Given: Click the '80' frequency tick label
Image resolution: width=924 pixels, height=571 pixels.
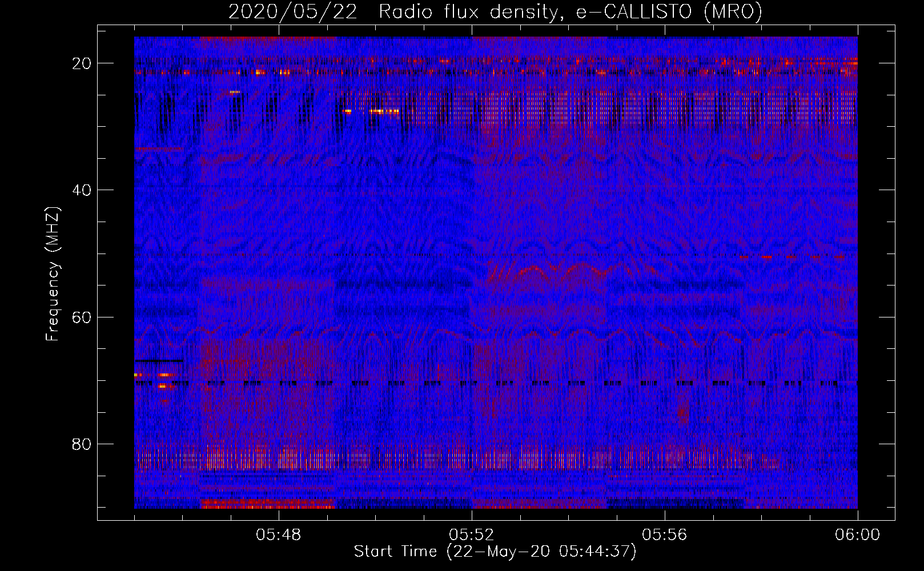Looking at the screenshot, I should click(x=82, y=444).
